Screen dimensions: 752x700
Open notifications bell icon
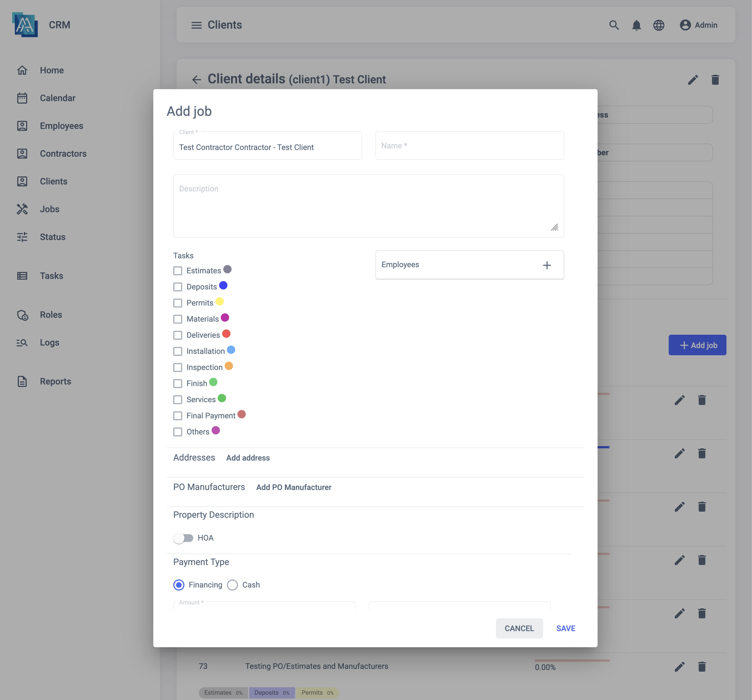click(x=636, y=25)
